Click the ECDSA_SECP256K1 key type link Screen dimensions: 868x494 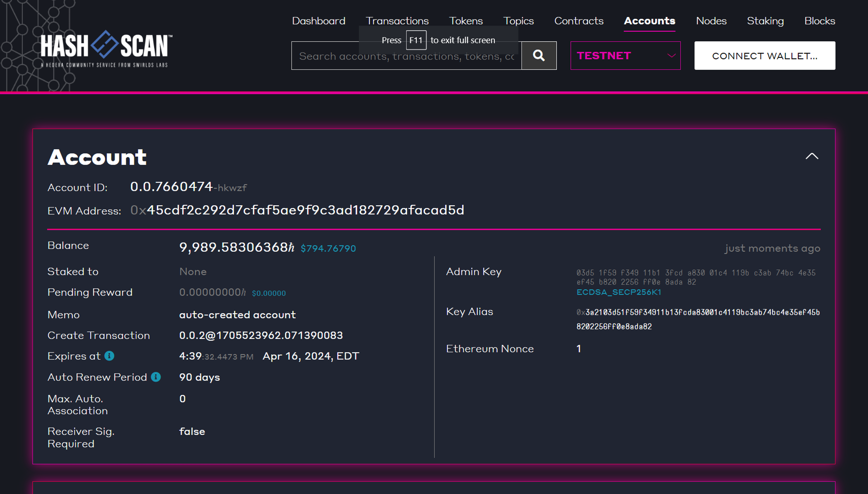(x=618, y=292)
